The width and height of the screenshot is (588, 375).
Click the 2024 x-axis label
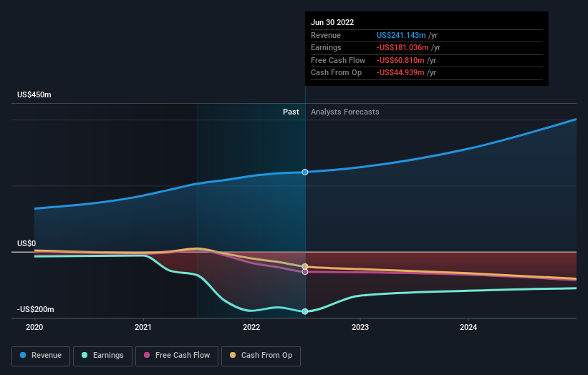468,327
